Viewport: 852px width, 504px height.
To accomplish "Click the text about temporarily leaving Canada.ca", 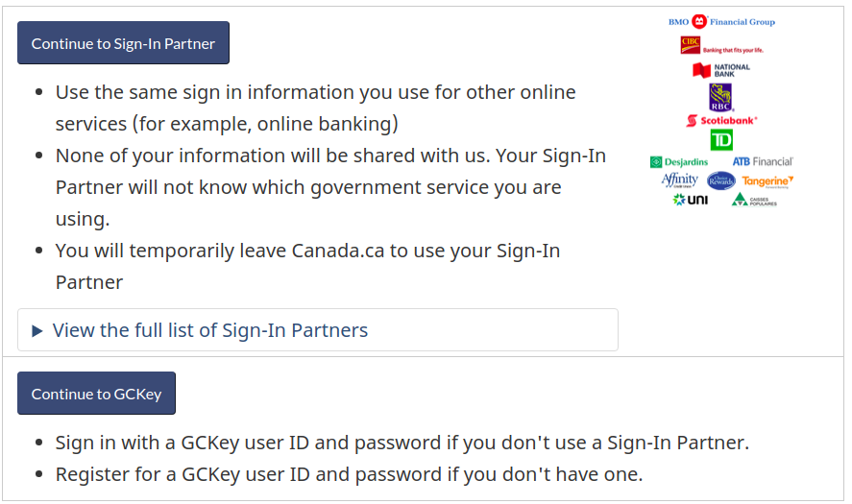I will pos(307,266).
